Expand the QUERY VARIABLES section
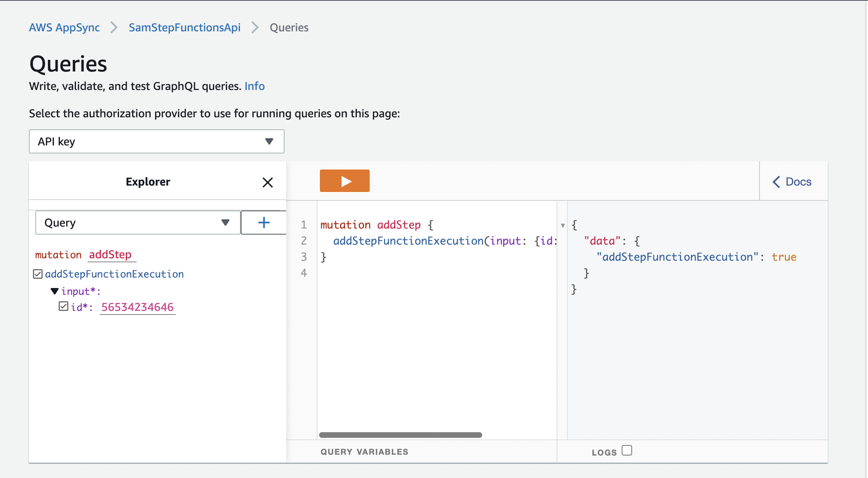 364,451
